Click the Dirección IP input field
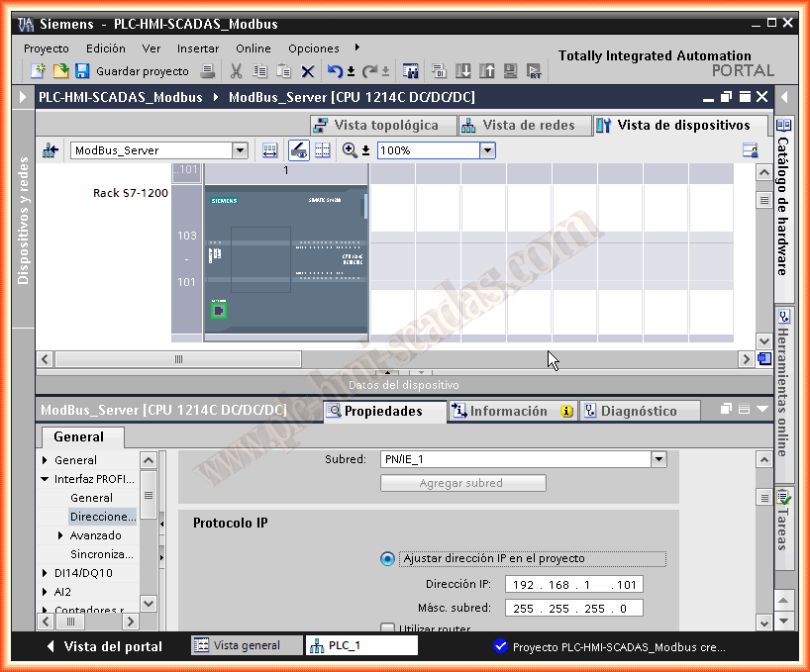 573,584
